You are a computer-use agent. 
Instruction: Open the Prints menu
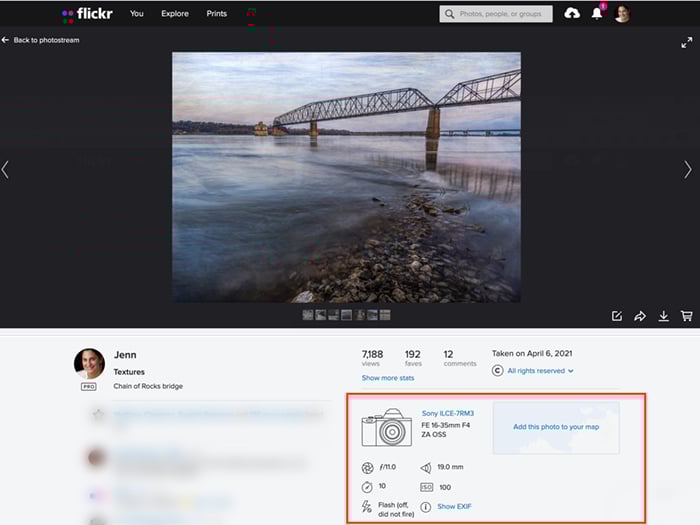(x=217, y=14)
